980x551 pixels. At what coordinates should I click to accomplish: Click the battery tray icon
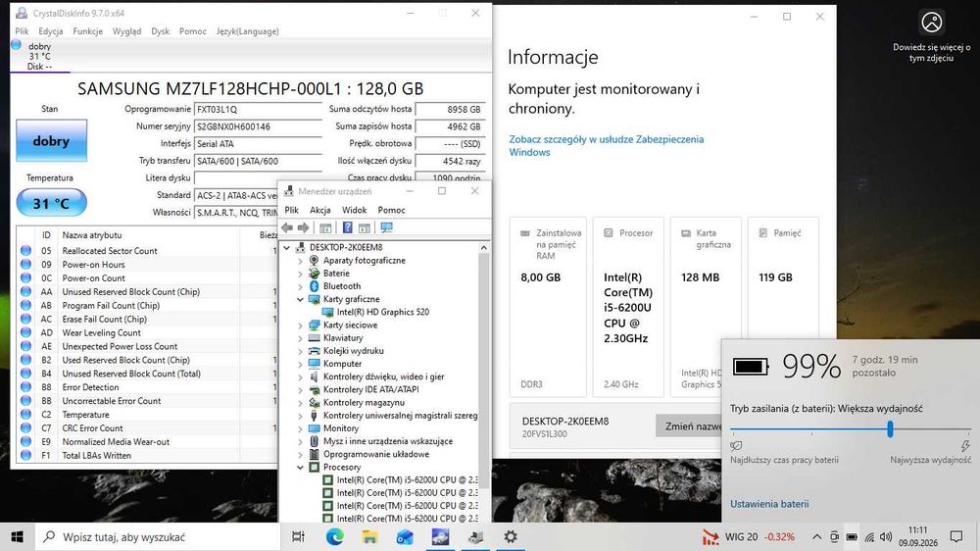tap(852, 536)
